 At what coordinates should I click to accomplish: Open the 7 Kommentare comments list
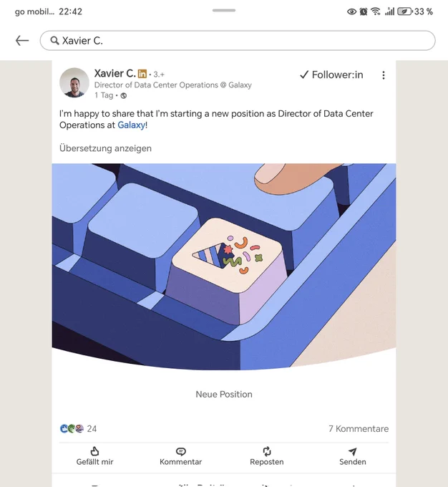click(x=358, y=429)
